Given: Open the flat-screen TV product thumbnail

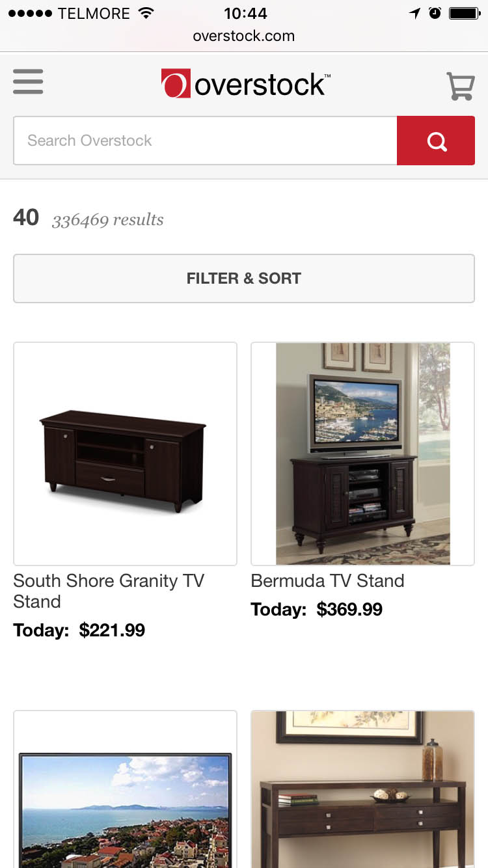Looking at the screenshot, I should (x=125, y=791).
